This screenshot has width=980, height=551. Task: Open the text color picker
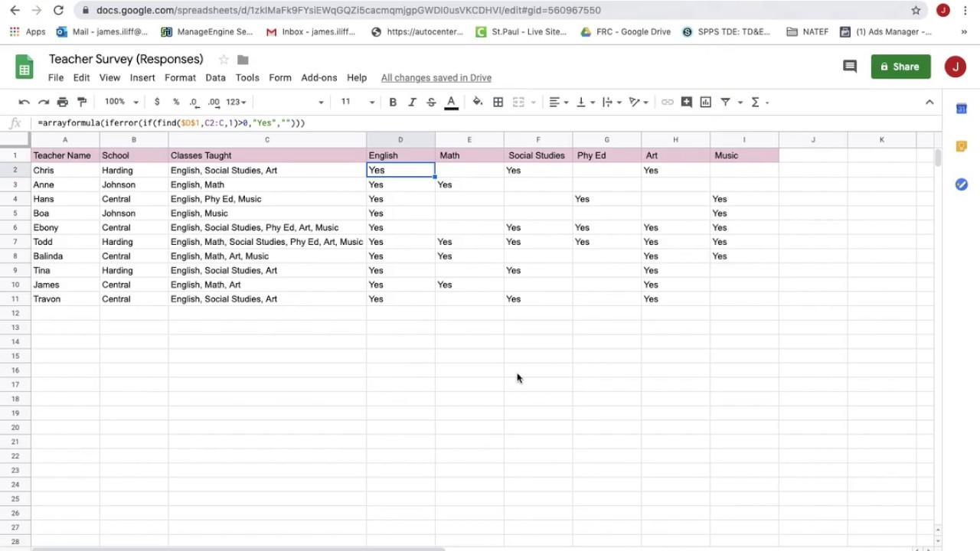pyautogui.click(x=451, y=103)
